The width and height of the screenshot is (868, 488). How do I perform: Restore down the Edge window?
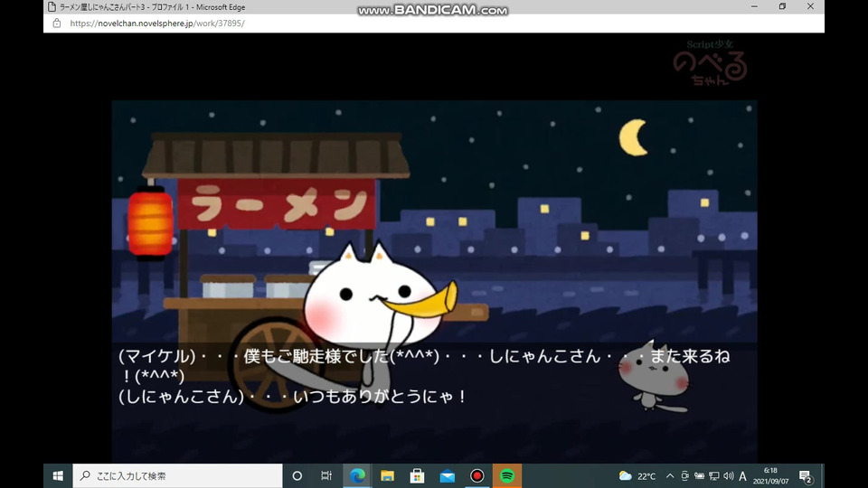(782, 6)
